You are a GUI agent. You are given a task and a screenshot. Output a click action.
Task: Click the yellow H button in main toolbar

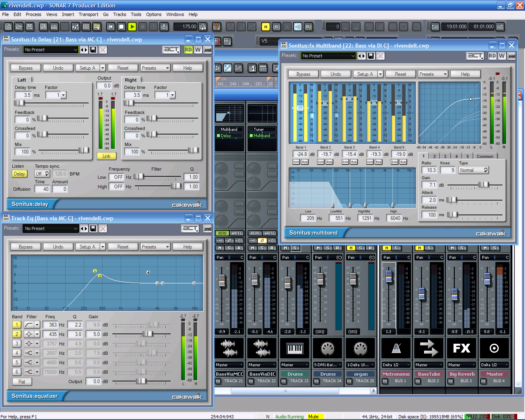click(266, 27)
